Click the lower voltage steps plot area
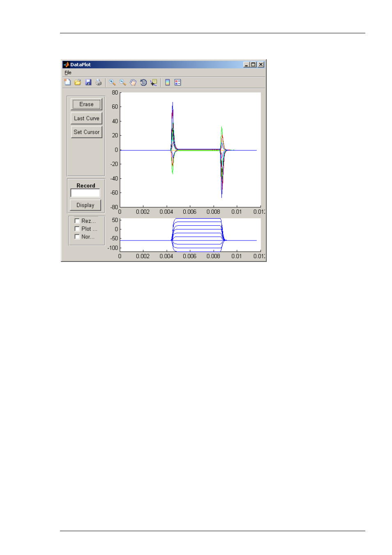This screenshot has width=392, height=555. 190,235
